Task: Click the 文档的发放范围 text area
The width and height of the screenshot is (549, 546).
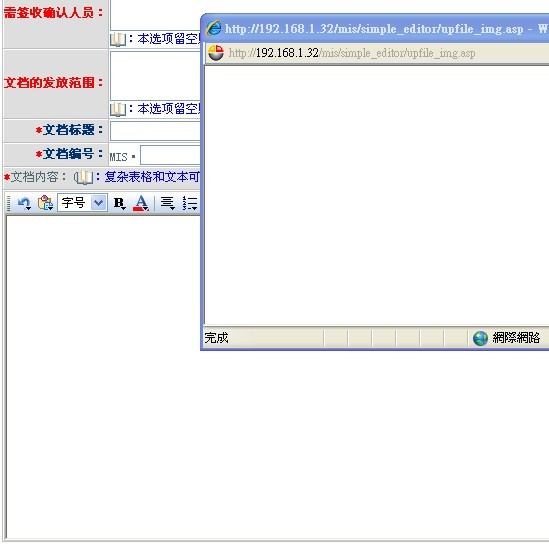Action: tap(155, 76)
